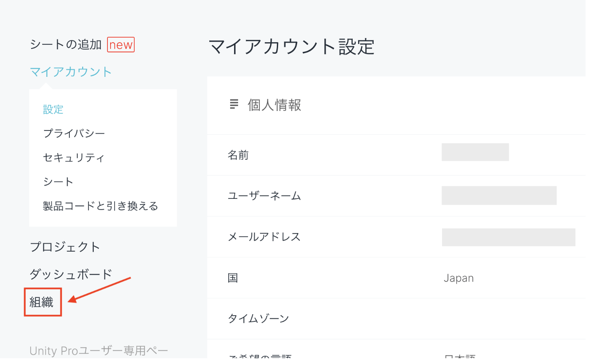Open the プライバシー settings

[x=74, y=133]
